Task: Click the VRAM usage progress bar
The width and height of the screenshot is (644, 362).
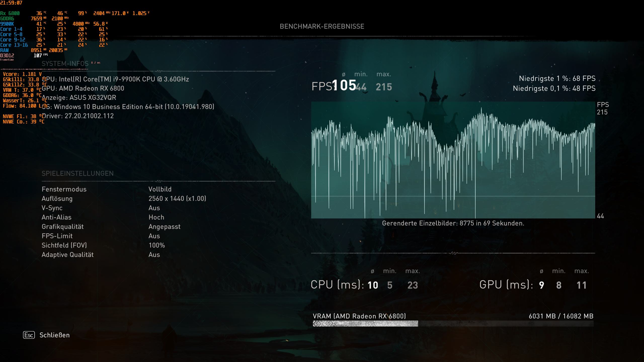Action: pos(453,324)
